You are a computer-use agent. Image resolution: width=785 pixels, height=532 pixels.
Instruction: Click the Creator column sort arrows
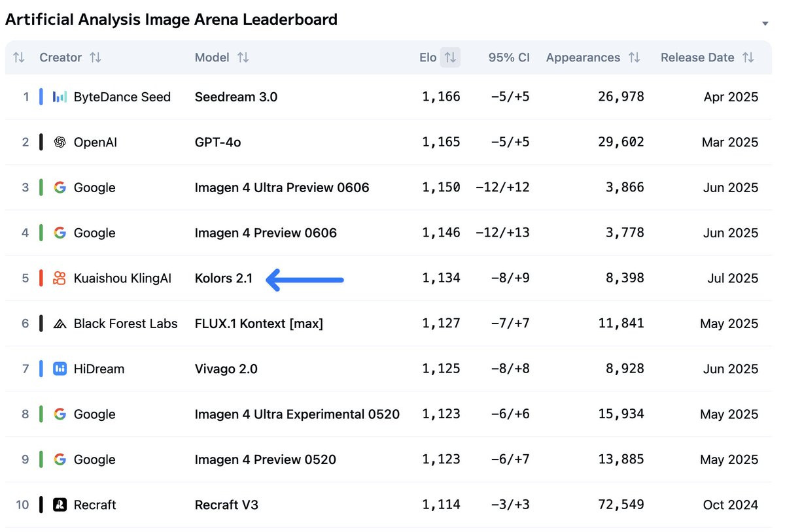click(x=96, y=58)
